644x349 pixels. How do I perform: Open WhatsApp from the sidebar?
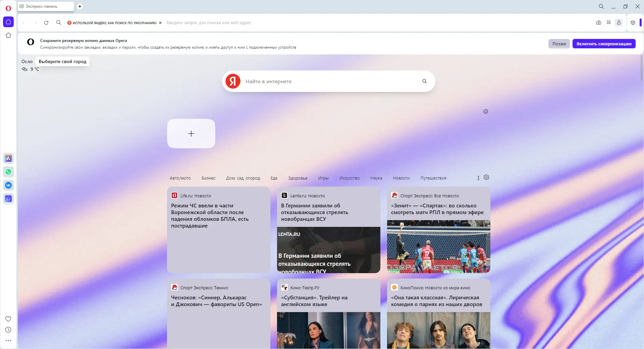click(8, 172)
